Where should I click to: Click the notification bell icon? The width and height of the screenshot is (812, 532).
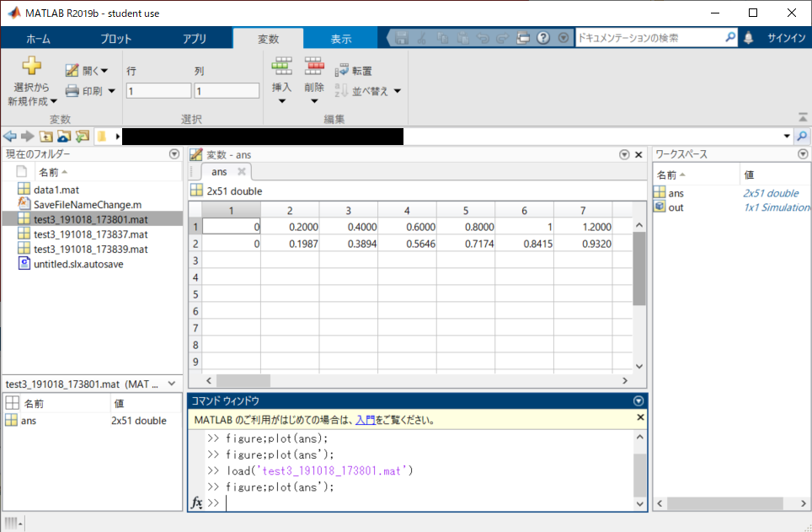[748, 38]
